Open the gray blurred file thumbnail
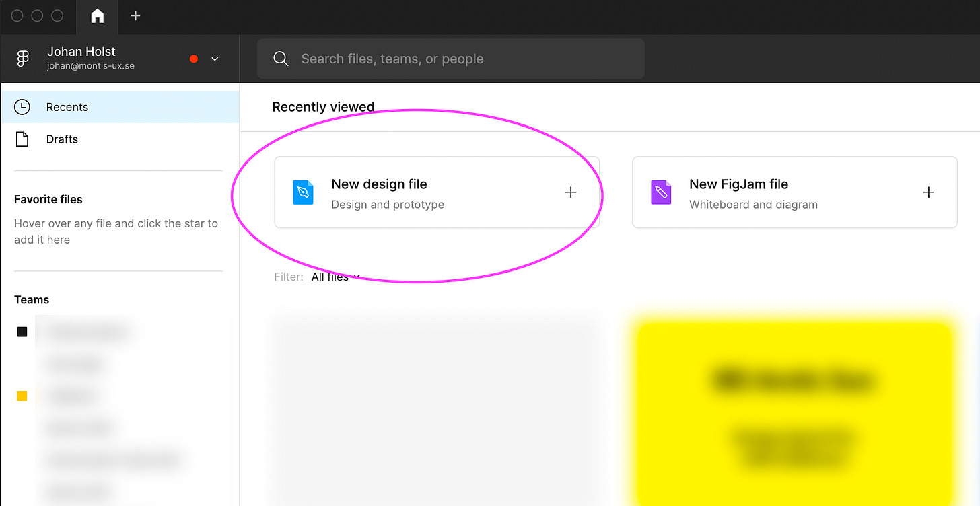Viewport: 980px width, 506px height. click(437, 412)
